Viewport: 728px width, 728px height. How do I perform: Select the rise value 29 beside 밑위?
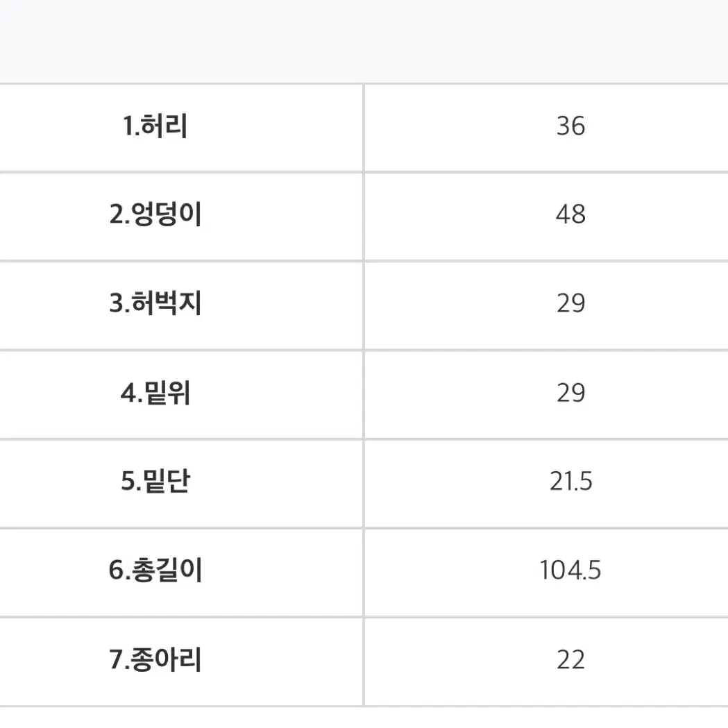[x=570, y=393]
